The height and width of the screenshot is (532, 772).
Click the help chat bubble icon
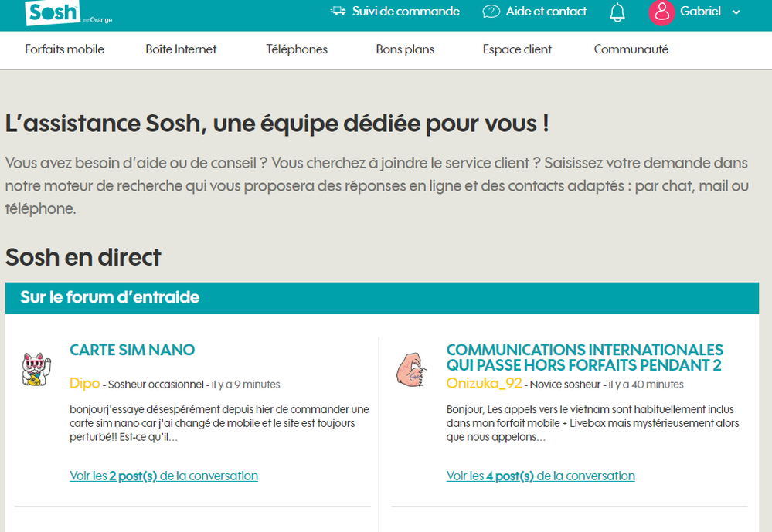pyautogui.click(x=491, y=12)
